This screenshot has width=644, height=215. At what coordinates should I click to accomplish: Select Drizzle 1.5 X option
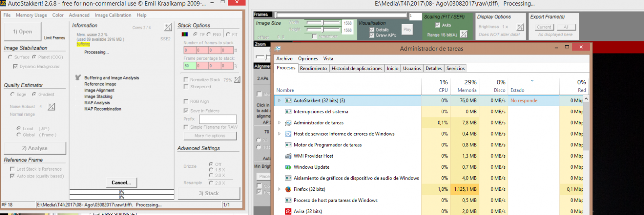211,170
